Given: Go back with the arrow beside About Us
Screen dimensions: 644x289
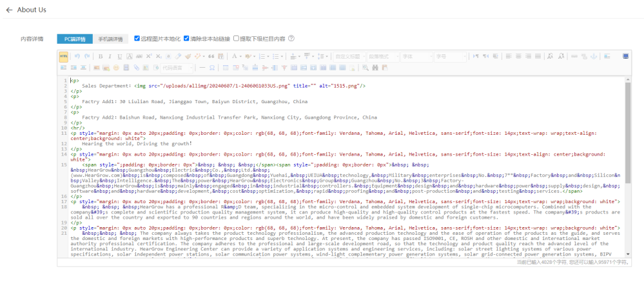Looking at the screenshot, I should coord(10,10).
